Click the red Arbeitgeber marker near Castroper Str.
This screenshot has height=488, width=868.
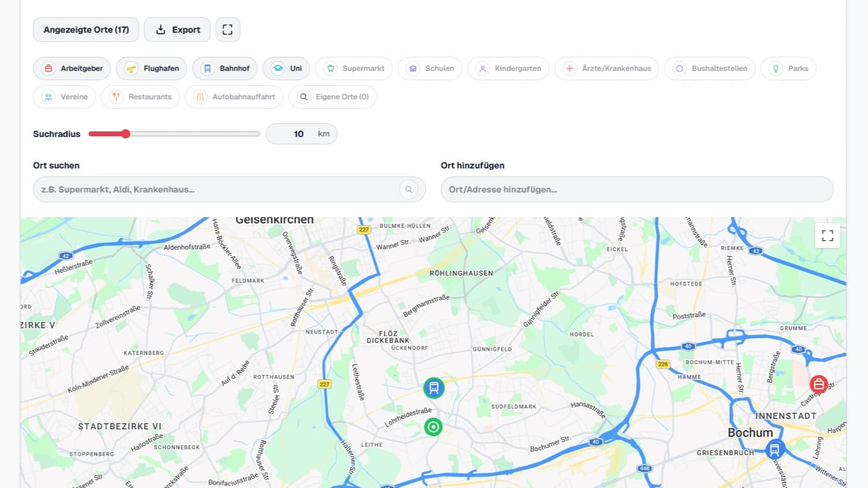(819, 384)
